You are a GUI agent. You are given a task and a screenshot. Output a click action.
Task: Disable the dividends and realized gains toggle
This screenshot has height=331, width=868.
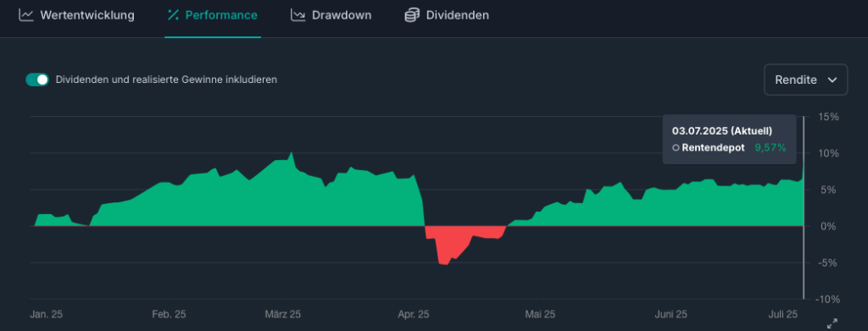pyautogui.click(x=37, y=80)
